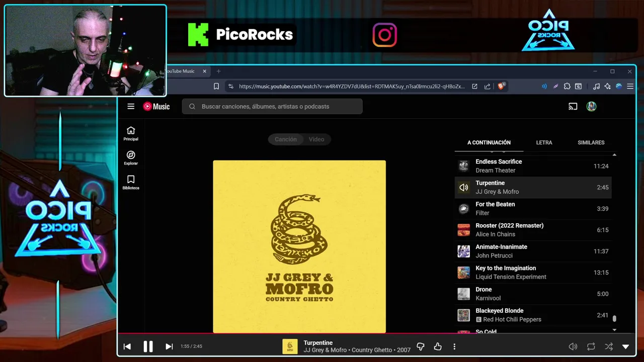Open browser extensions puzzle icon
The height and width of the screenshot is (362, 644).
coord(567,86)
